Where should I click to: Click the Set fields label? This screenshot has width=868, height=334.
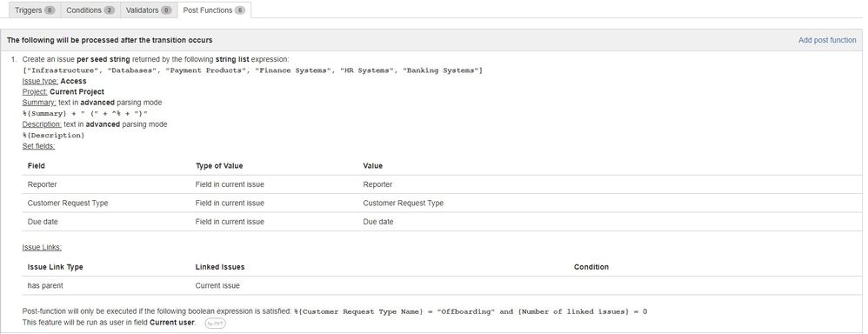(39, 146)
